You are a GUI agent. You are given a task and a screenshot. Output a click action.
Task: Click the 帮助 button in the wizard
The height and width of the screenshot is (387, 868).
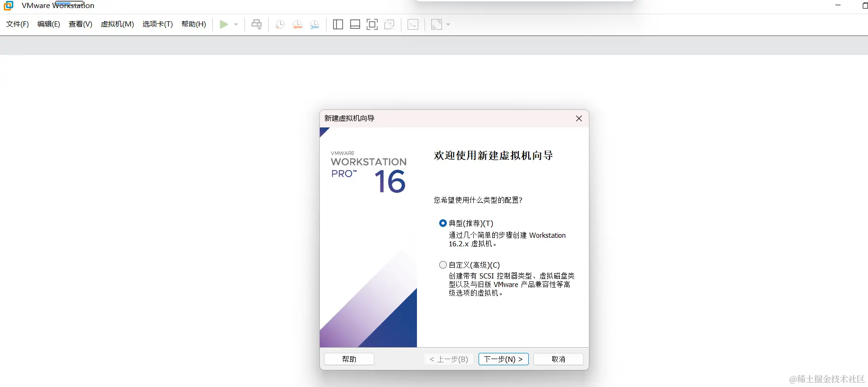coord(349,359)
